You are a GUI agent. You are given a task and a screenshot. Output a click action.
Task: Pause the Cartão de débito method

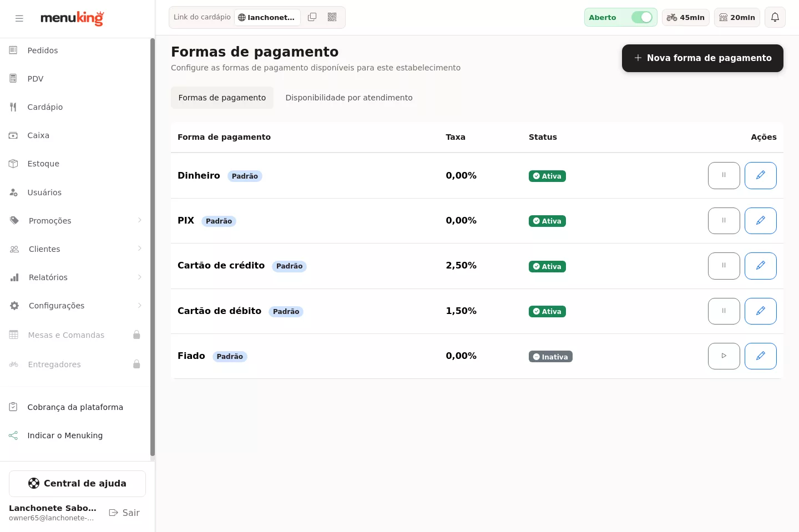[x=724, y=311]
